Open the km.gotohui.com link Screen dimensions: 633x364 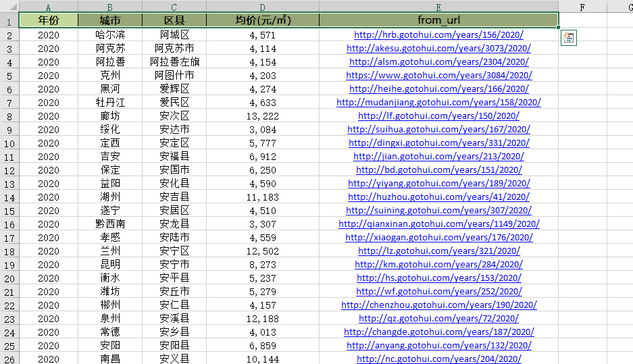click(439, 265)
